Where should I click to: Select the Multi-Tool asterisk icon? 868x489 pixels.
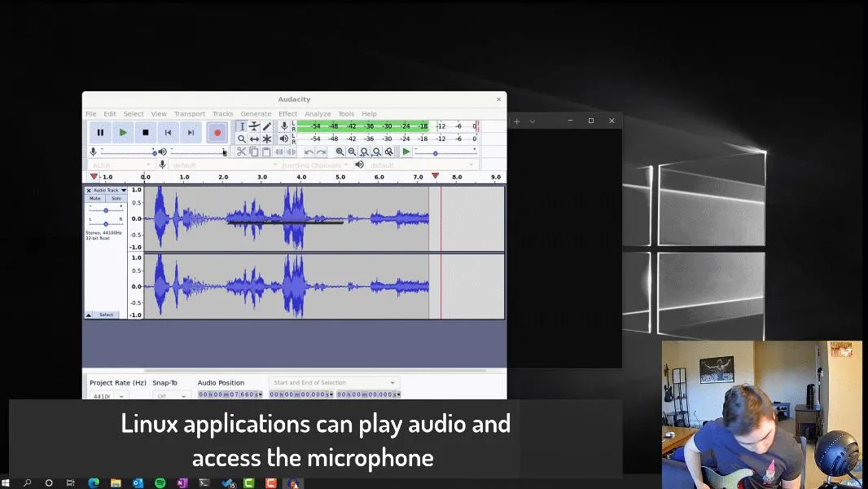tap(267, 139)
